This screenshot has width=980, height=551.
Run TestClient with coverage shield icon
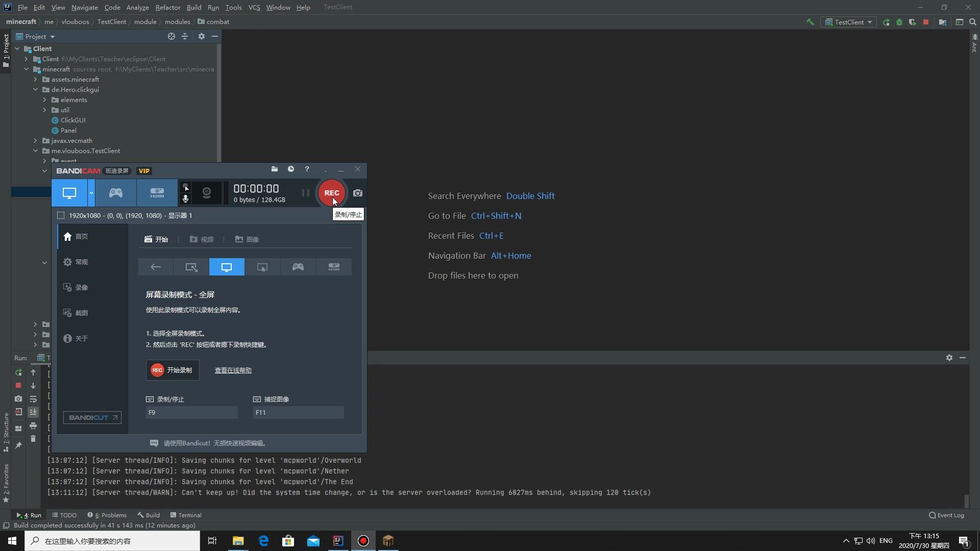tap(913, 22)
